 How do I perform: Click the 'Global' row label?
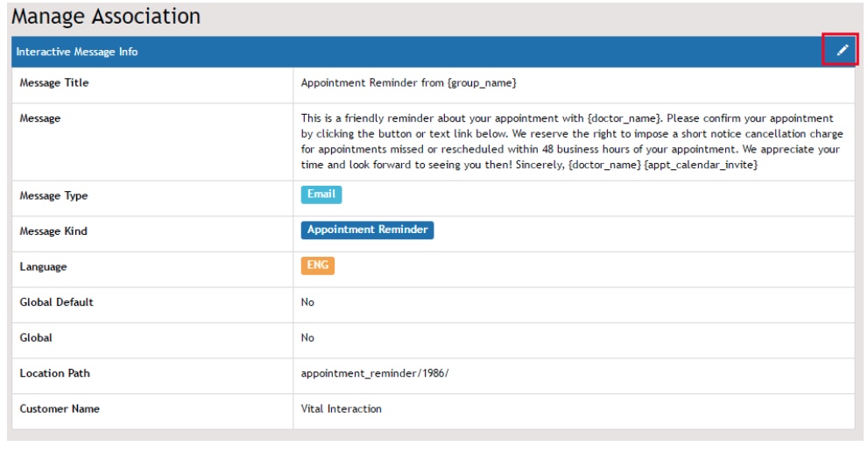[x=36, y=338]
